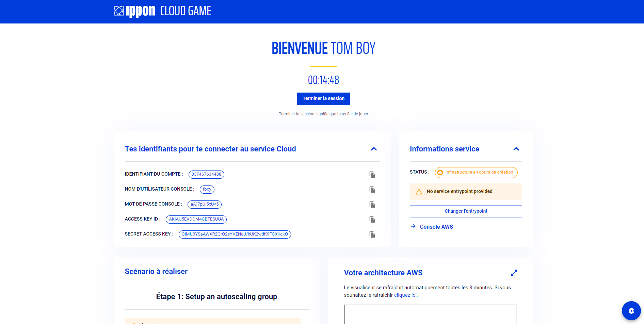Click the session timer 00:14:48
The height and width of the screenshot is (324, 644).
click(x=323, y=80)
